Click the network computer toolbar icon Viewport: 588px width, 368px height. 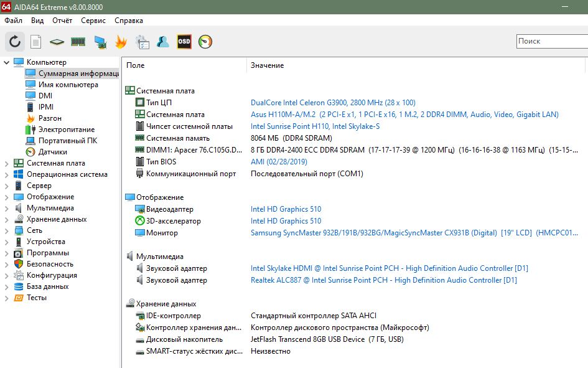100,42
